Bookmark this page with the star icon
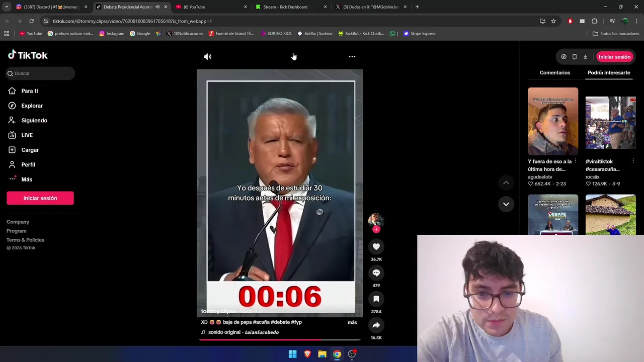The width and height of the screenshot is (644, 362). tap(553, 21)
